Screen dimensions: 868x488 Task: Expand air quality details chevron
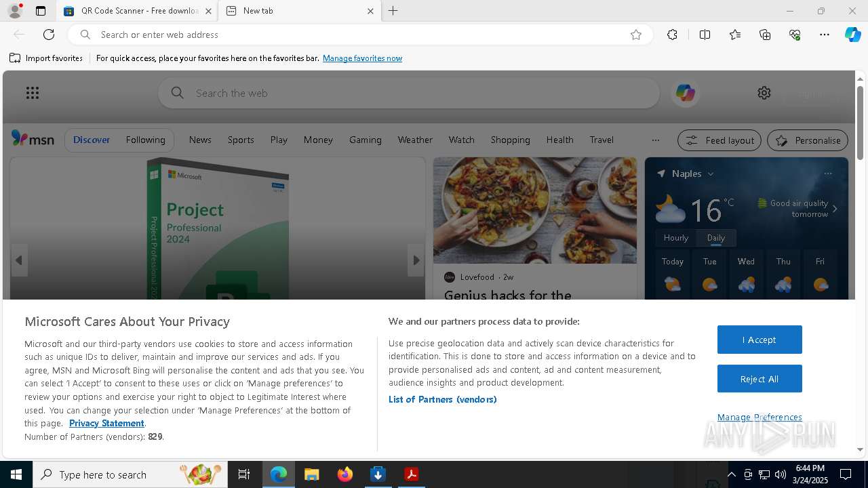click(835, 209)
